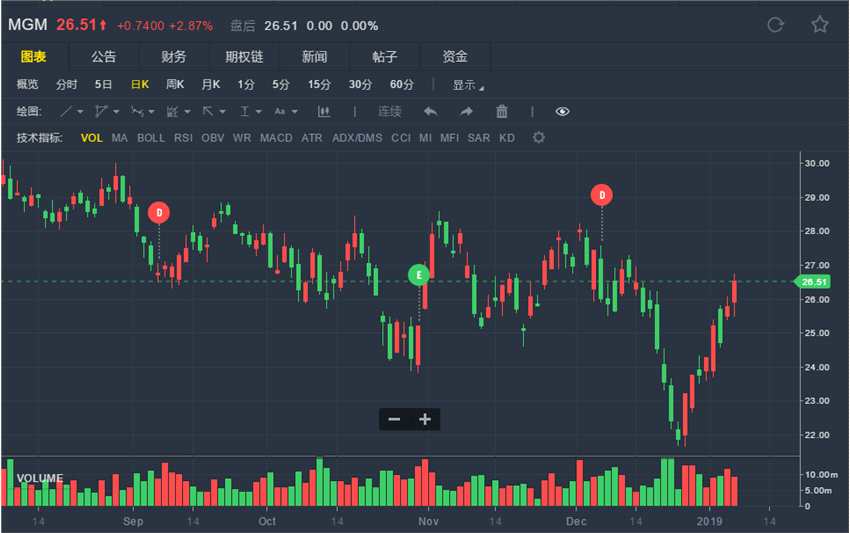850x533 pixels.
Task: Click the red D marker near September
Action: coord(159,213)
